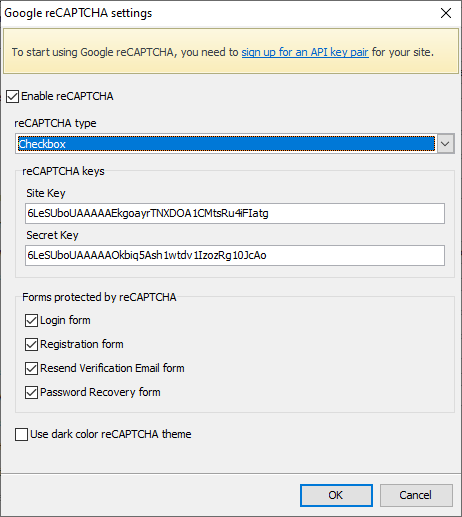
Task: Dismiss changes with the Cancel button
Action: tap(416, 495)
